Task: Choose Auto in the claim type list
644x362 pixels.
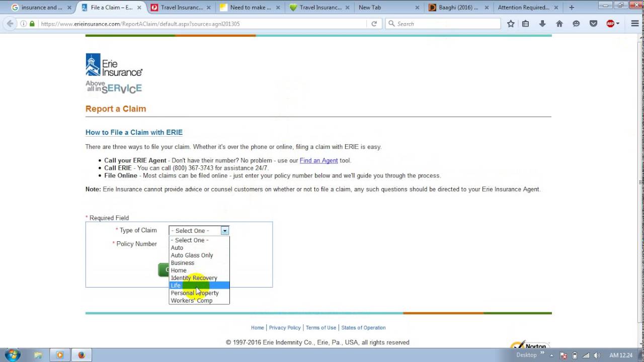Action: 199,247
